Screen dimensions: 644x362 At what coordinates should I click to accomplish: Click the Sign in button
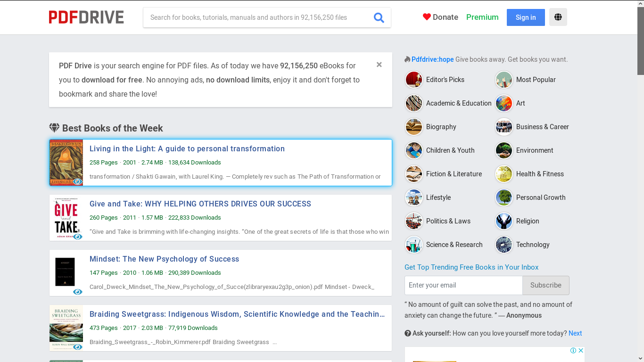click(526, 17)
